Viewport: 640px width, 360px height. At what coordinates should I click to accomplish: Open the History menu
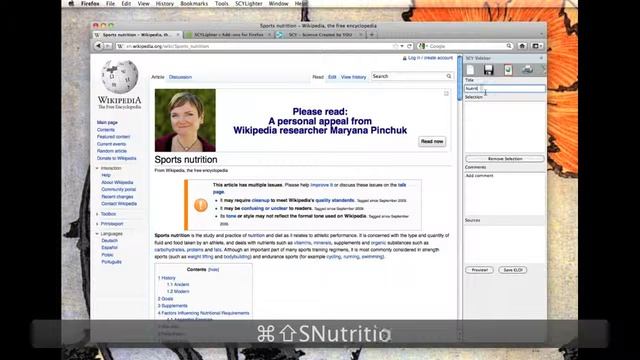click(164, 3)
